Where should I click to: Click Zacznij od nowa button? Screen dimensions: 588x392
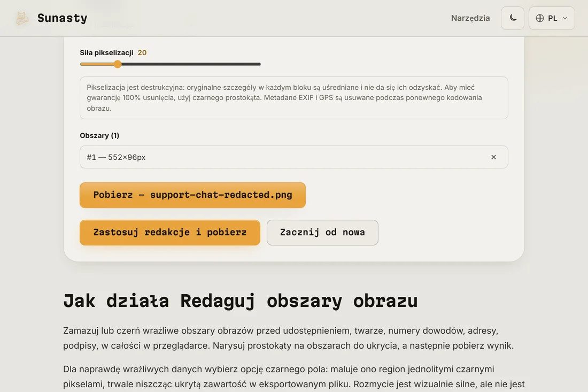(322, 233)
